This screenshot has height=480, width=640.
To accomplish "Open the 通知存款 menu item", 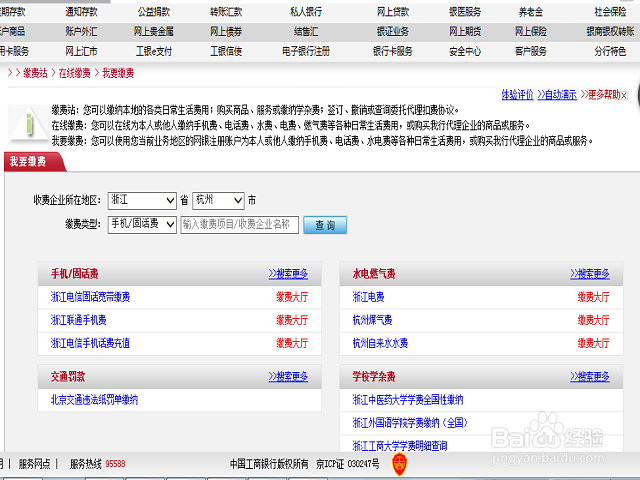I will click(x=81, y=12).
